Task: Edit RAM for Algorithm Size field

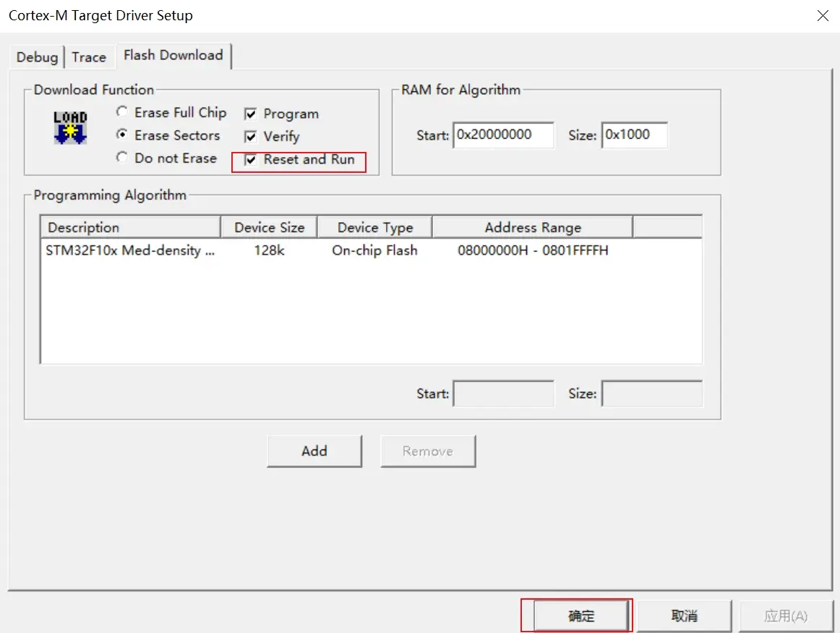Action: click(x=634, y=135)
